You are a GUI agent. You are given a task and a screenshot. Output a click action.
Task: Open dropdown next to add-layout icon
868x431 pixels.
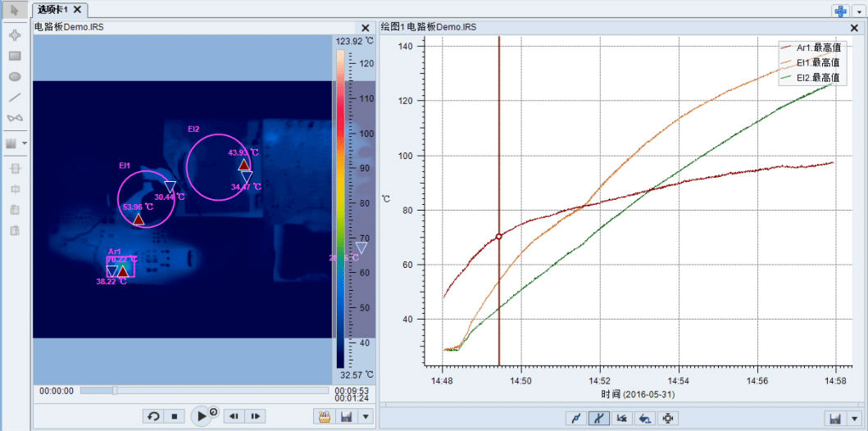(x=859, y=11)
